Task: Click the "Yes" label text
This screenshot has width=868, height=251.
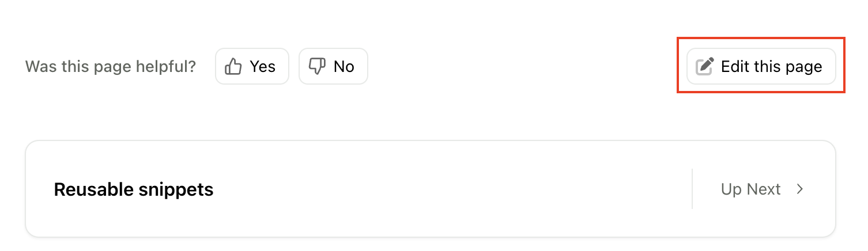Action: [263, 67]
